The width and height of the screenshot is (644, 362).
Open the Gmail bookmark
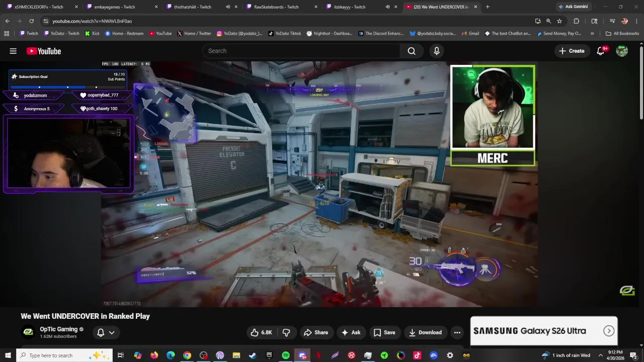[469, 34]
